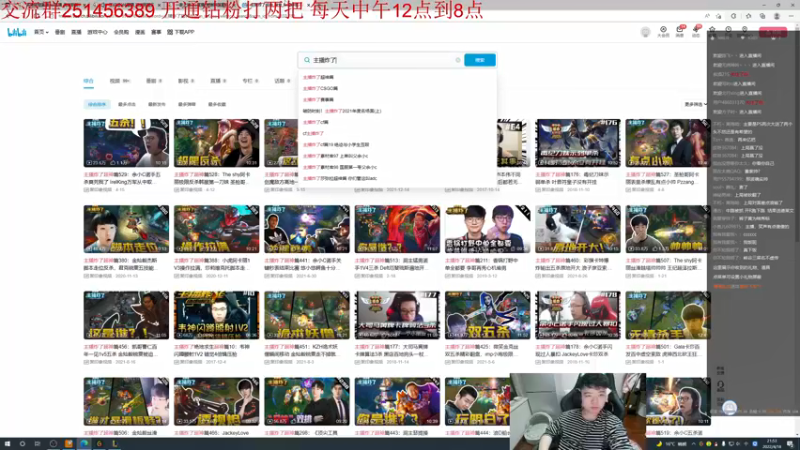
Task: Open taskbar weather widget
Action: click(x=670, y=444)
